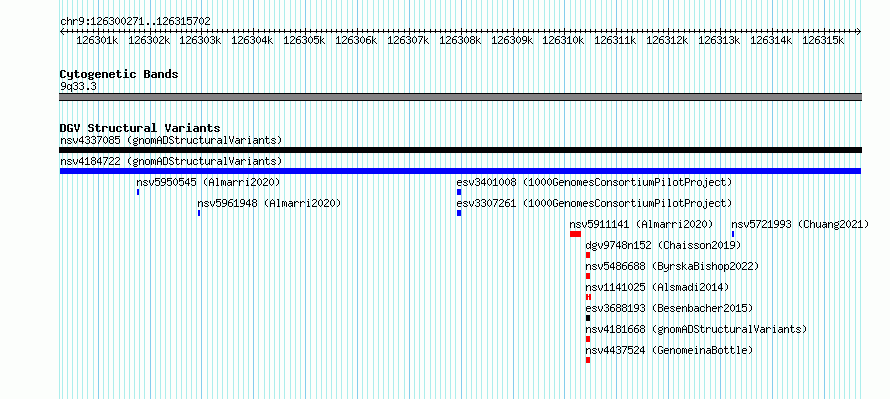Click the DGV Structural Variants track title
890x399 pixels.
point(140,128)
